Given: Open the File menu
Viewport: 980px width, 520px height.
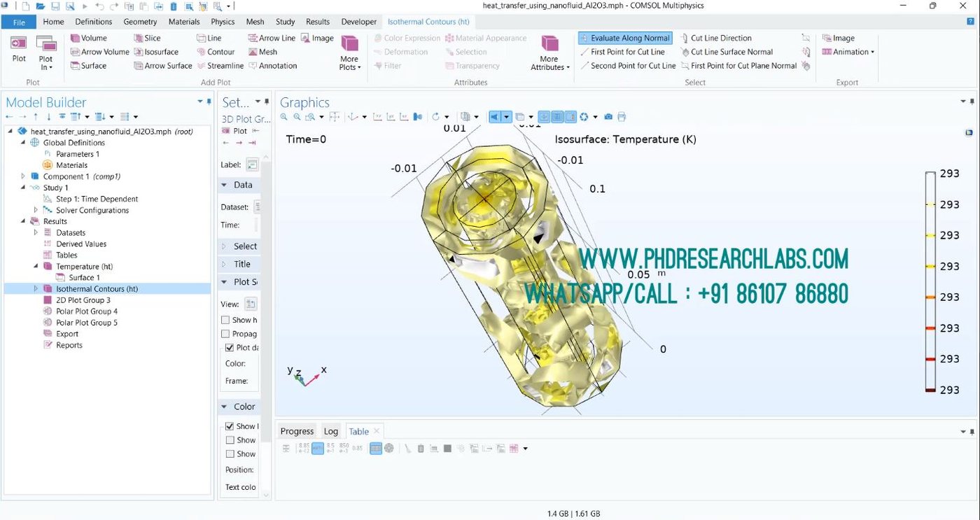Looking at the screenshot, I should tap(19, 22).
